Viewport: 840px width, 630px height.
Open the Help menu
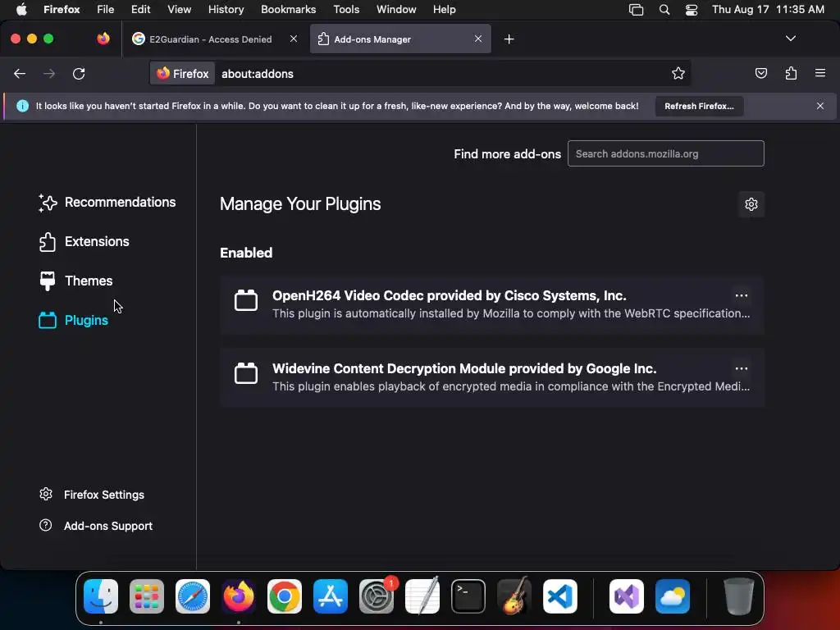444,10
